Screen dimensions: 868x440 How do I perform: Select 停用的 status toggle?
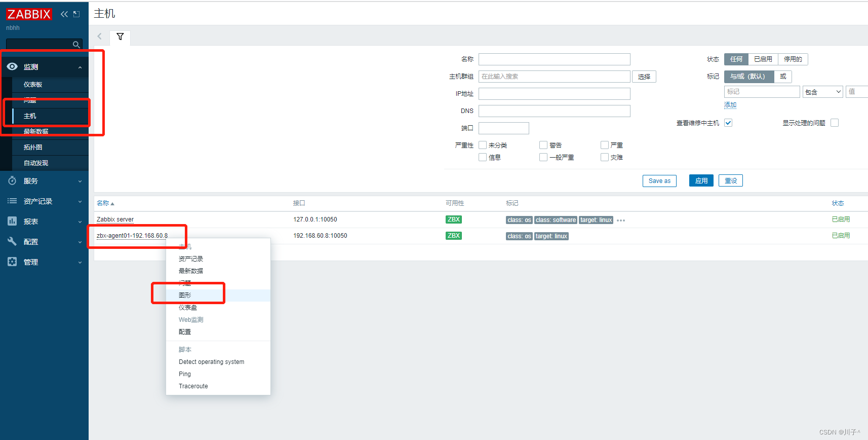[793, 59]
